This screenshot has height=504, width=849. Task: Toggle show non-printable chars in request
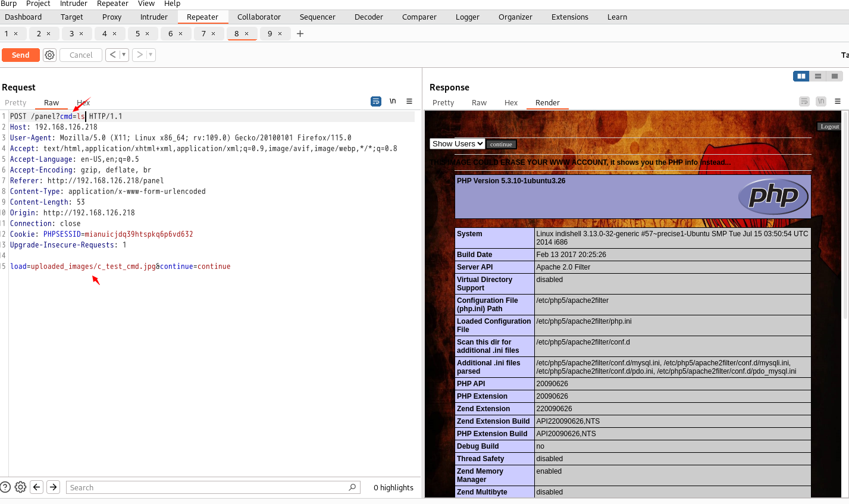pyautogui.click(x=393, y=101)
